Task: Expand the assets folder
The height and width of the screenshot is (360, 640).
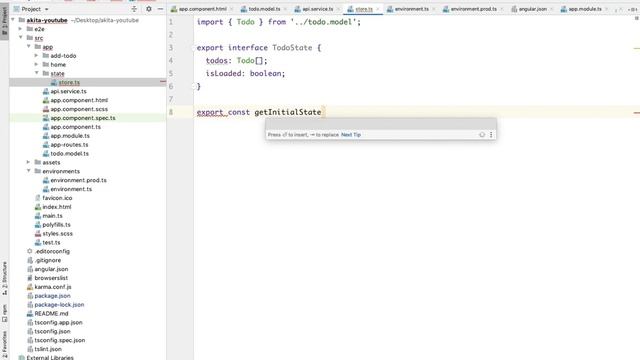Action: [29, 162]
